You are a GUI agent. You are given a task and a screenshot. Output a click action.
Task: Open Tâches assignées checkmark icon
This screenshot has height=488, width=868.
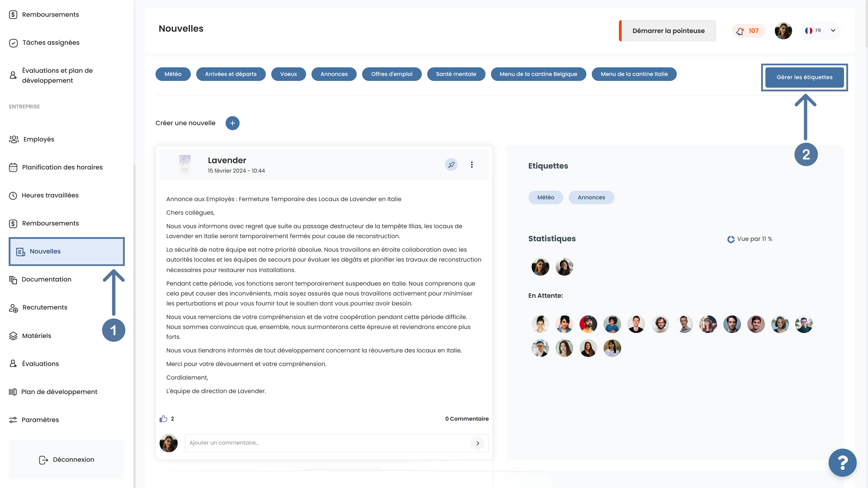(x=13, y=43)
